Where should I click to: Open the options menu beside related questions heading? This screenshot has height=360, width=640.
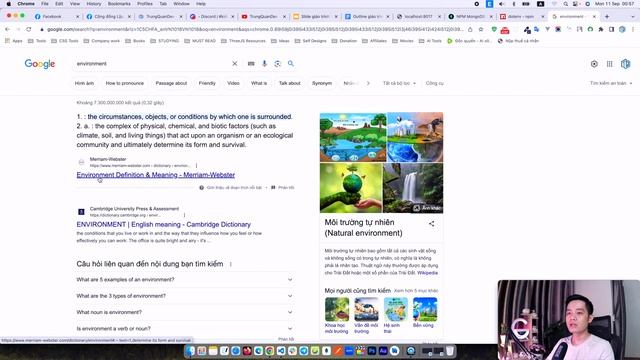[x=231, y=264]
